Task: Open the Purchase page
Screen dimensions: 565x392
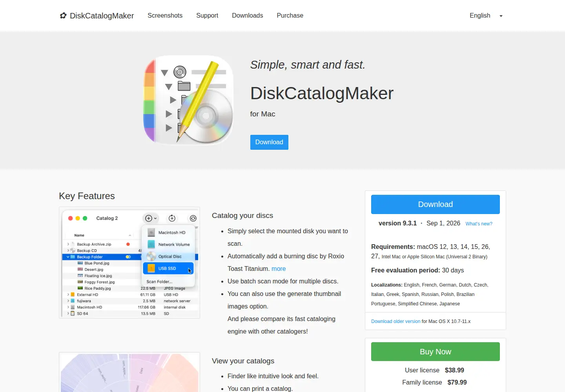Action: (290, 16)
